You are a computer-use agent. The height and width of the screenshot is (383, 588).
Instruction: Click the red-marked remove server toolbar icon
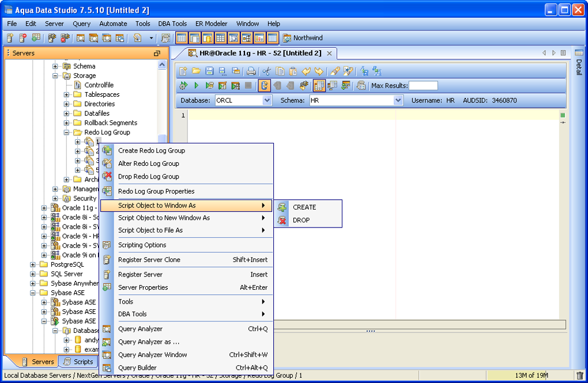click(x=23, y=38)
